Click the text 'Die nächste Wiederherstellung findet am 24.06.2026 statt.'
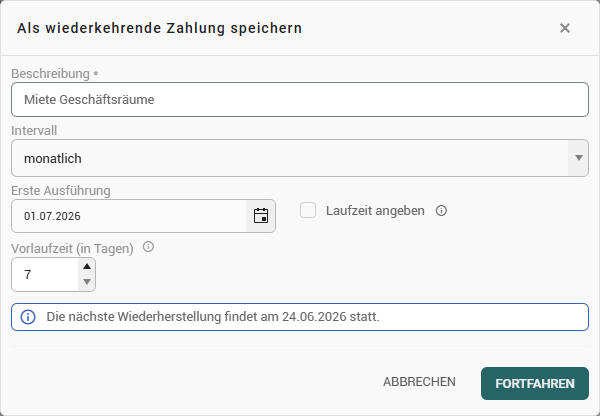 [x=213, y=317]
